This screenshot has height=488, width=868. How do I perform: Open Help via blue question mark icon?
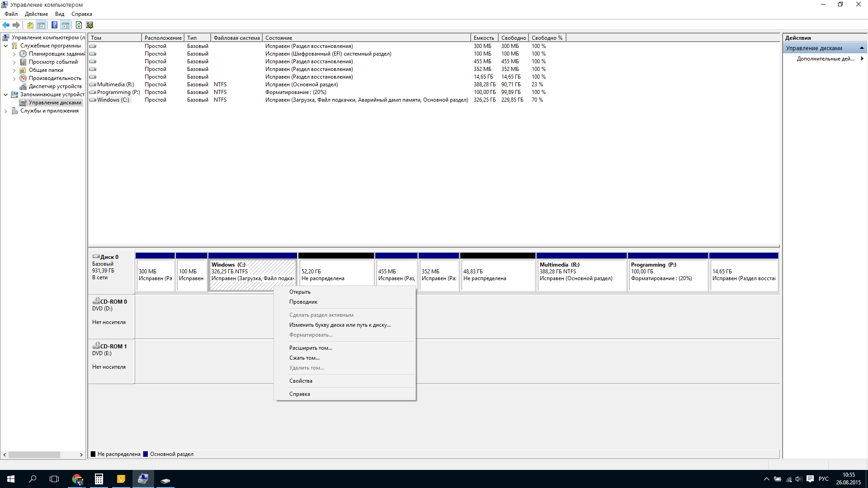click(54, 25)
